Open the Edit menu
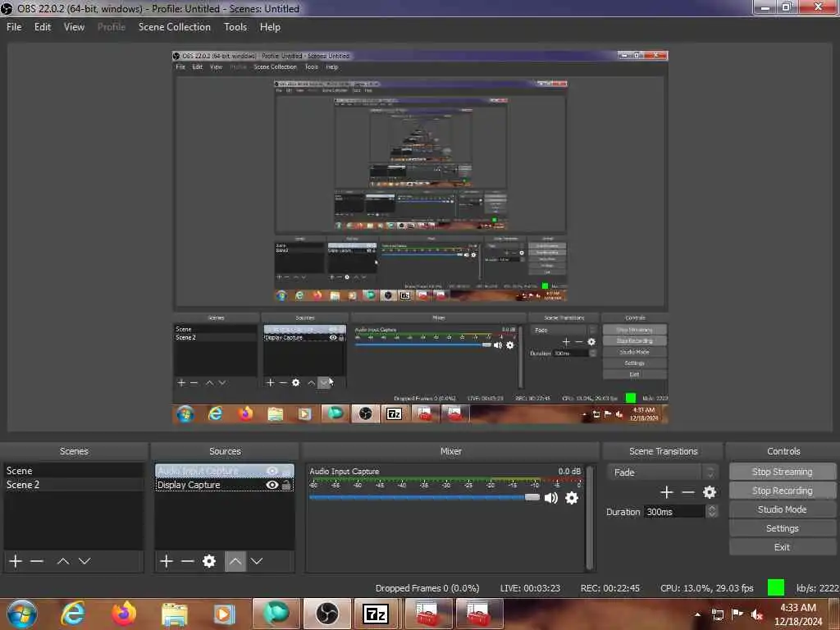Screen dimensions: 840x630 [43, 27]
